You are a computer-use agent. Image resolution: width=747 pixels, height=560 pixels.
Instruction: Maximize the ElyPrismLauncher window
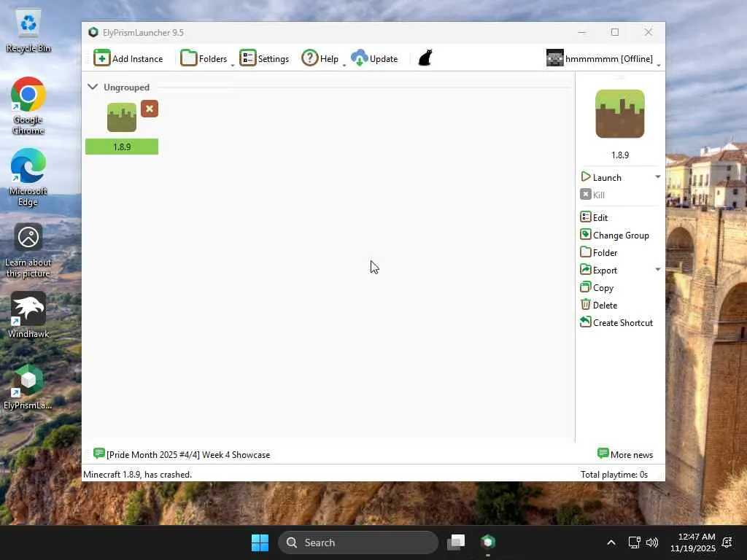pos(614,32)
